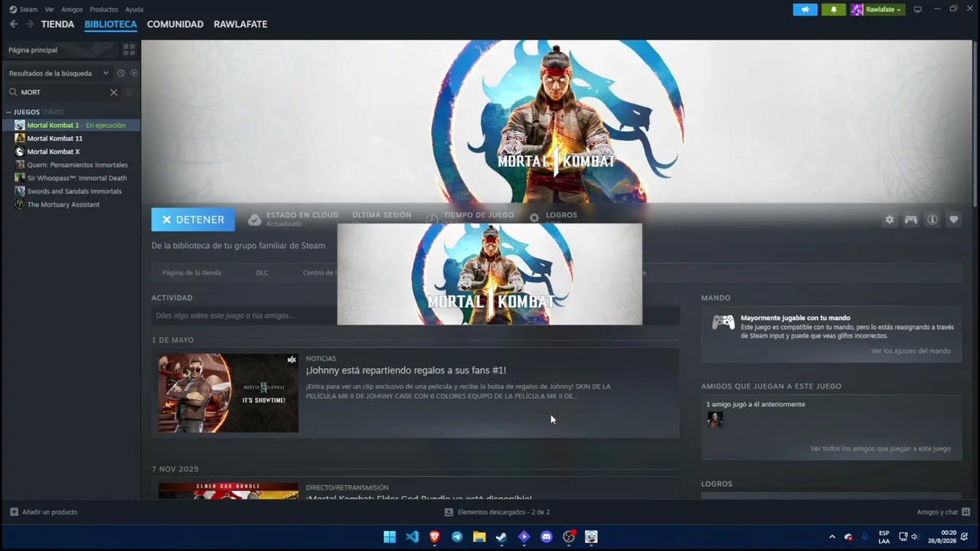Open the Ver menu
Screen dimensions: 980x551
[x=50, y=9]
